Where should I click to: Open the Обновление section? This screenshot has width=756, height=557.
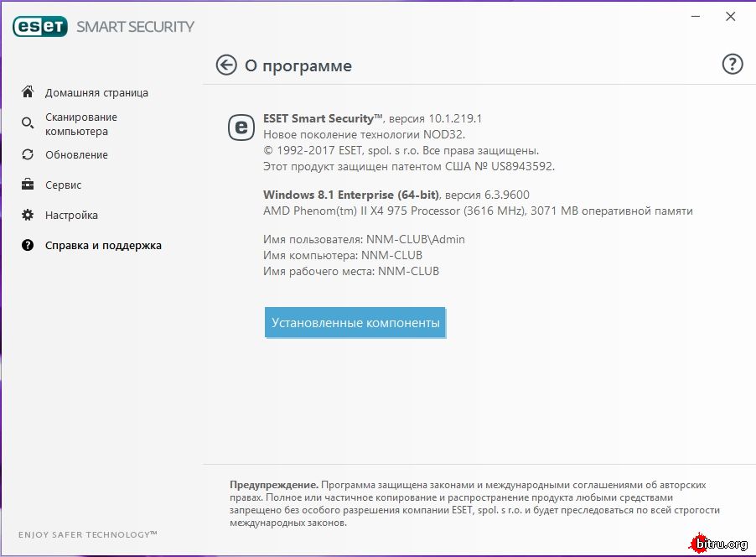coord(76,155)
